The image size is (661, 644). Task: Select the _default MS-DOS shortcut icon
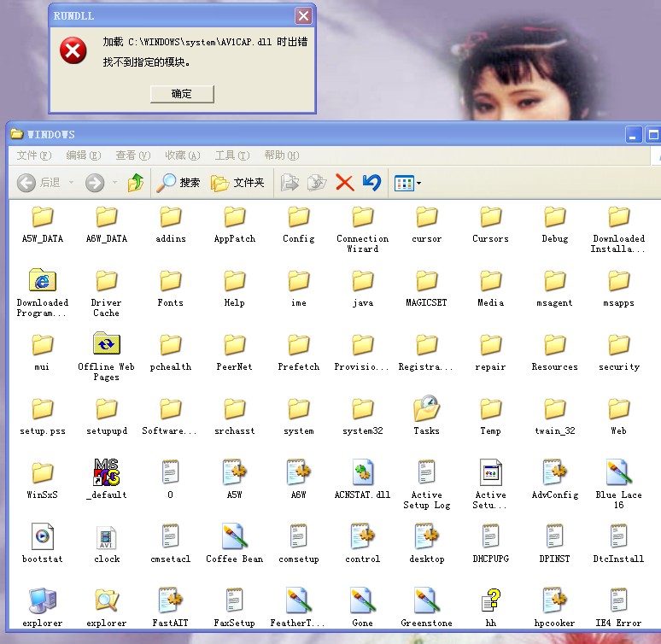pyautogui.click(x=106, y=479)
